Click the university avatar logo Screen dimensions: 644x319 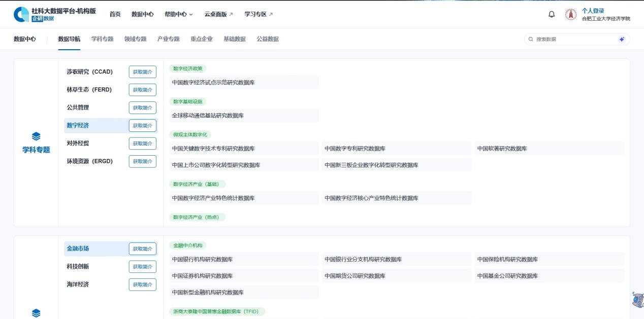571,15
